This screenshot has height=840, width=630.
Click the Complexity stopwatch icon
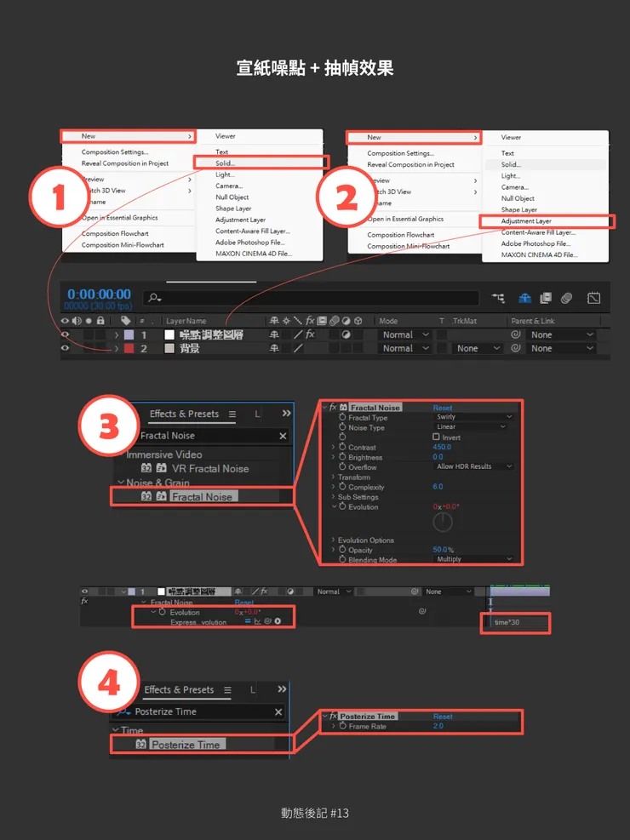(342, 487)
